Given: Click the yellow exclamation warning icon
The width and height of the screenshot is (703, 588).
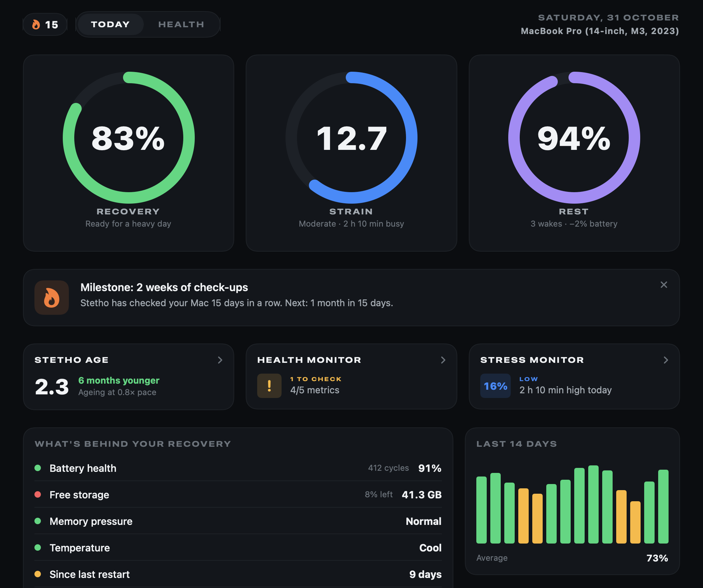Looking at the screenshot, I should pyautogui.click(x=269, y=386).
